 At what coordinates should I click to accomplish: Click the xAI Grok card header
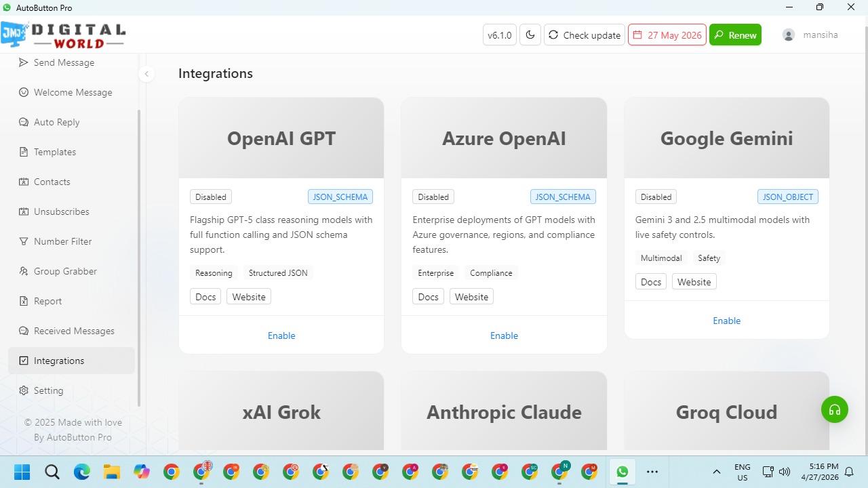281,411
